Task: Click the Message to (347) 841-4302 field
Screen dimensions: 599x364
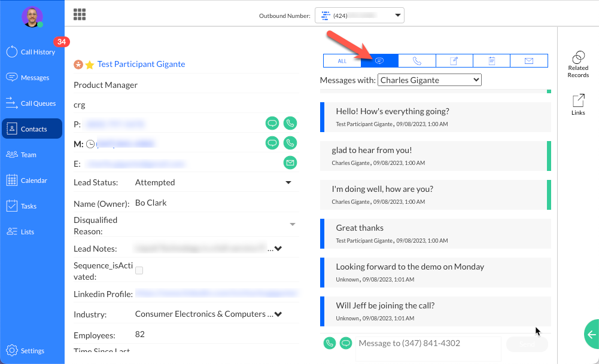Action: pyautogui.click(x=428, y=343)
